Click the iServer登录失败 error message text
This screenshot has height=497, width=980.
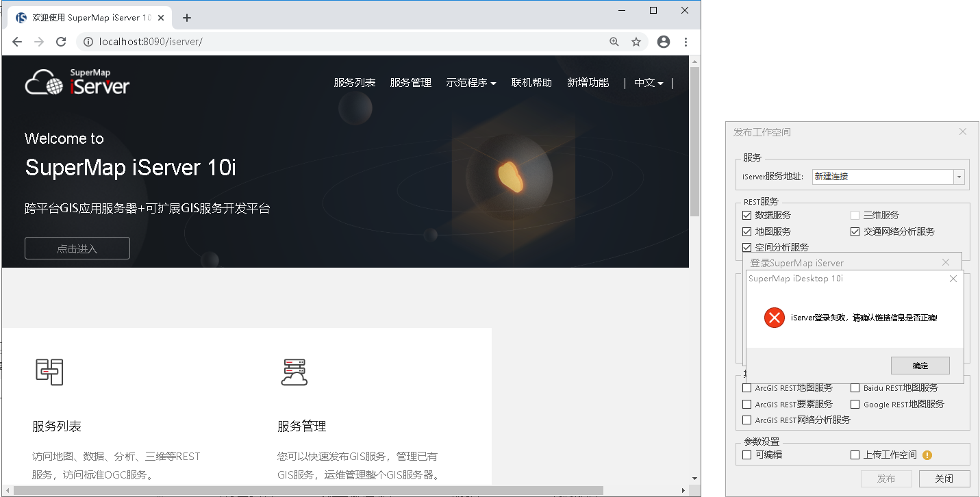click(864, 318)
